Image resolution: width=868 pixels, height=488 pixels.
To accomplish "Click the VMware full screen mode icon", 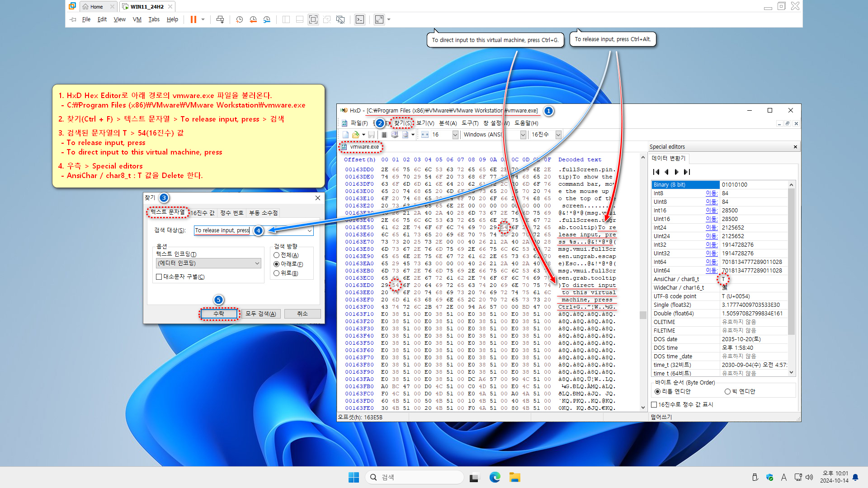I will (313, 19).
